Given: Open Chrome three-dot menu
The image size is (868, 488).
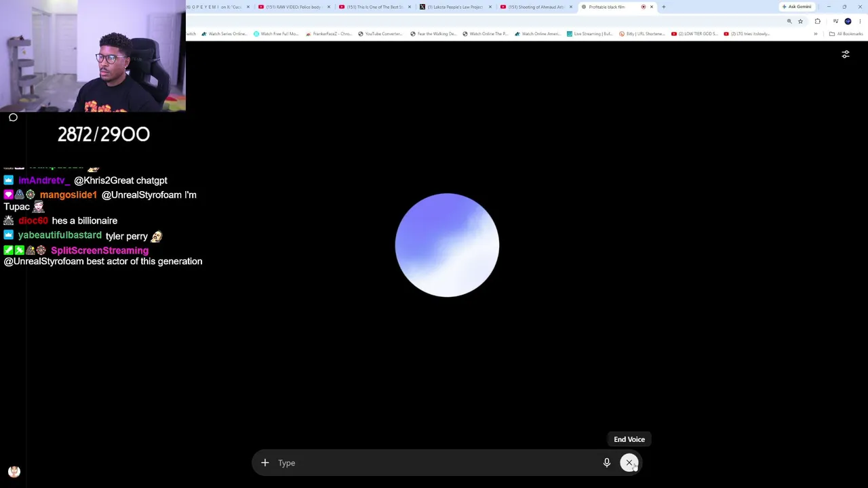Looking at the screenshot, I should coord(860,21).
